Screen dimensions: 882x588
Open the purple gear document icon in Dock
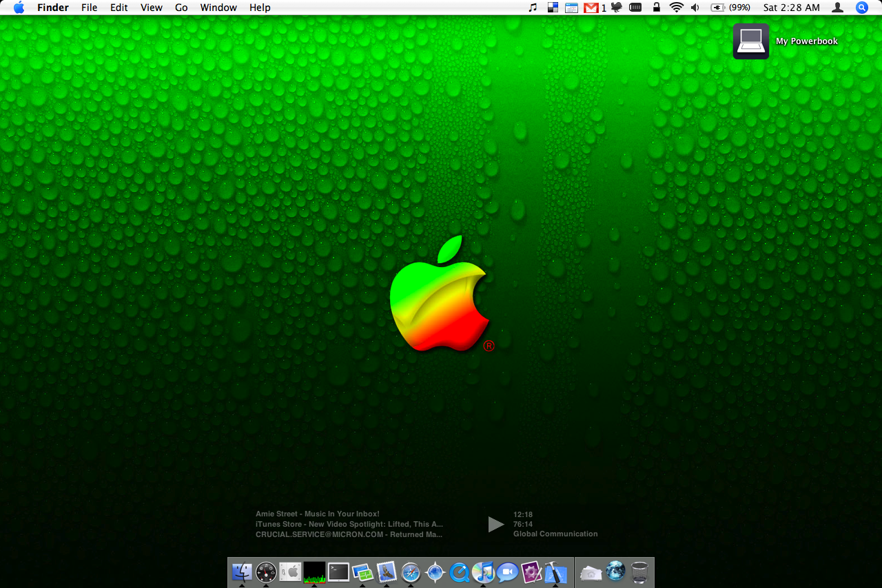(x=531, y=572)
